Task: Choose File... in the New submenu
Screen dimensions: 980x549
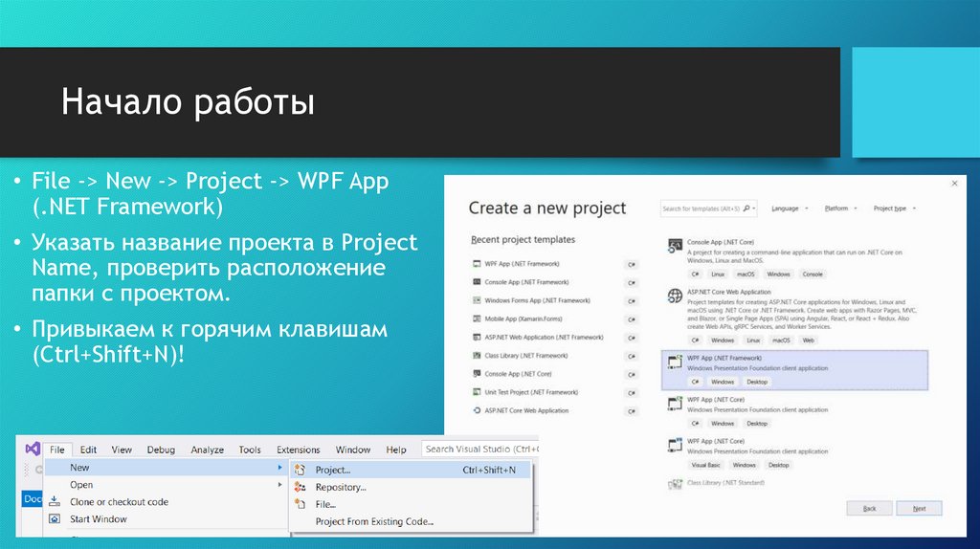Action: pos(325,504)
